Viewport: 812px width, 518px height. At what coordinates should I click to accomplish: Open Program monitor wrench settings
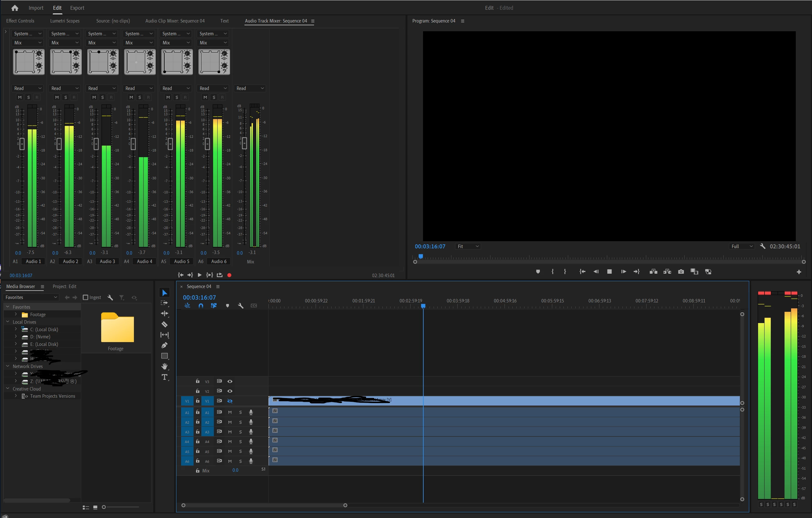pos(762,246)
